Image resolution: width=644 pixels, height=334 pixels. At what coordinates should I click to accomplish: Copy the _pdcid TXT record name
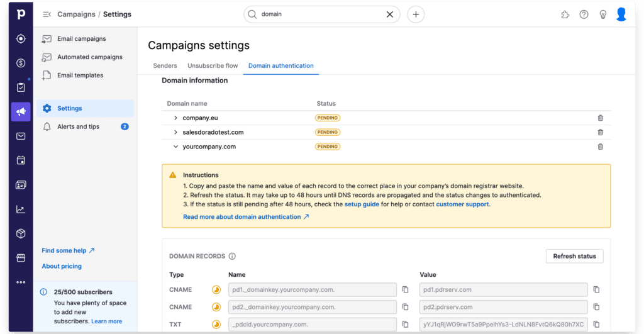(x=406, y=324)
